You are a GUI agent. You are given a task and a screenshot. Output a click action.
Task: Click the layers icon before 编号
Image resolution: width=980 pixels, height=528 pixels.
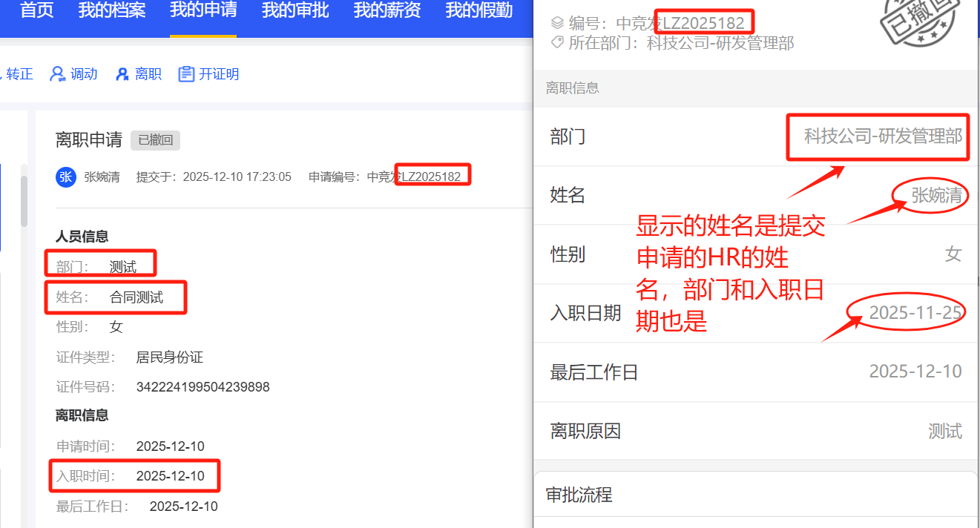[x=558, y=23]
